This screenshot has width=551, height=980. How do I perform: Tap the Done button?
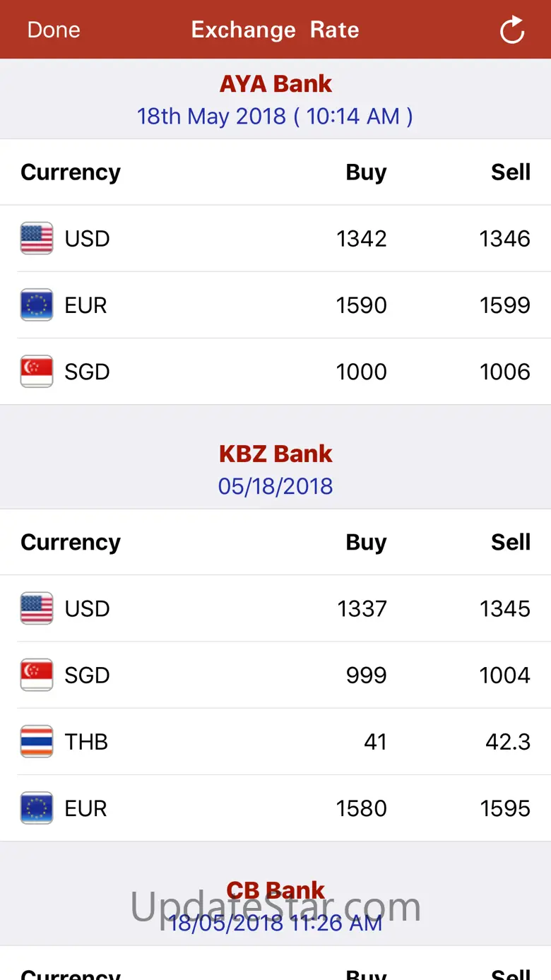coord(54,30)
